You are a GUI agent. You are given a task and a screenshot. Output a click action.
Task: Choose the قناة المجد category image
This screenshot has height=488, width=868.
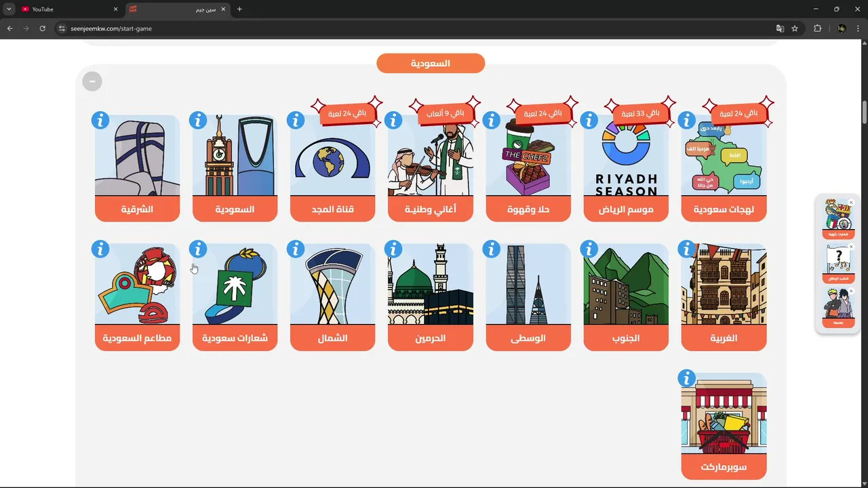point(333,156)
